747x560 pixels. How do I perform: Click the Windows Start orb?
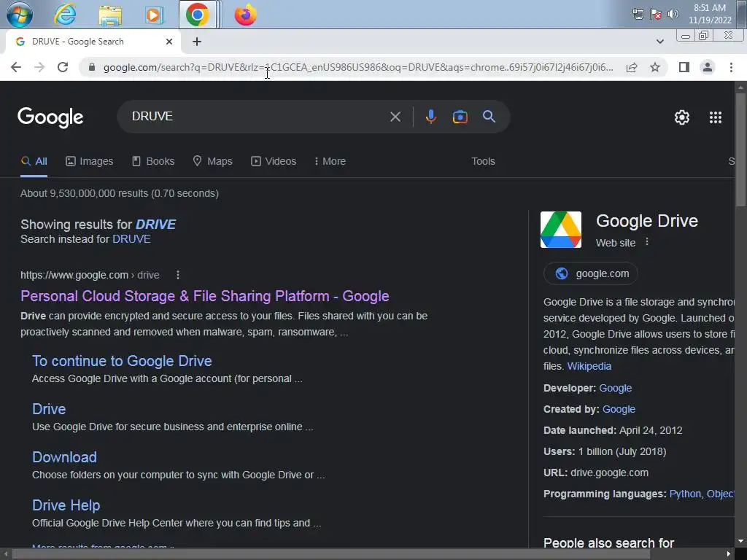coord(20,15)
